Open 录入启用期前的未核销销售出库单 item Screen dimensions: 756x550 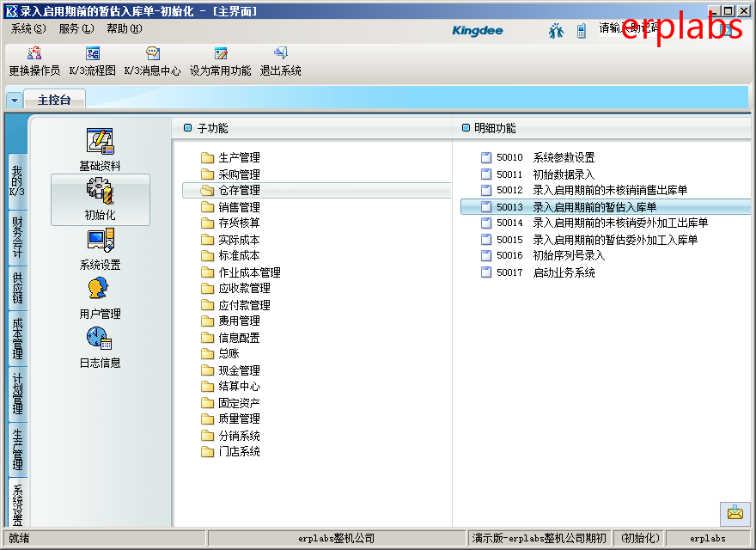tap(610, 190)
